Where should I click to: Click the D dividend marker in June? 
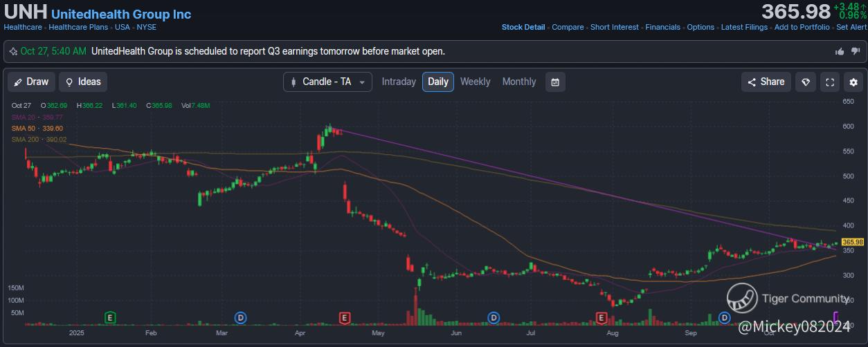(x=494, y=317)
